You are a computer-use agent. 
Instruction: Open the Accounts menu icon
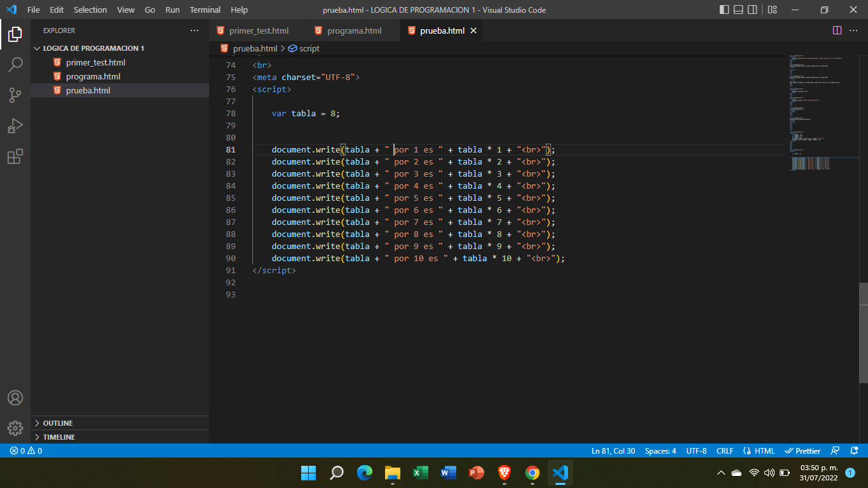(15, 398)
